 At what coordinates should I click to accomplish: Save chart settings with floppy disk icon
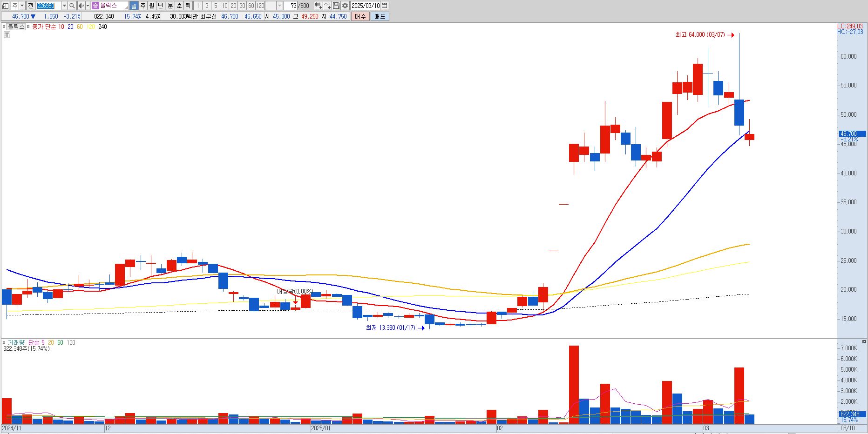(x=336, y=6)
